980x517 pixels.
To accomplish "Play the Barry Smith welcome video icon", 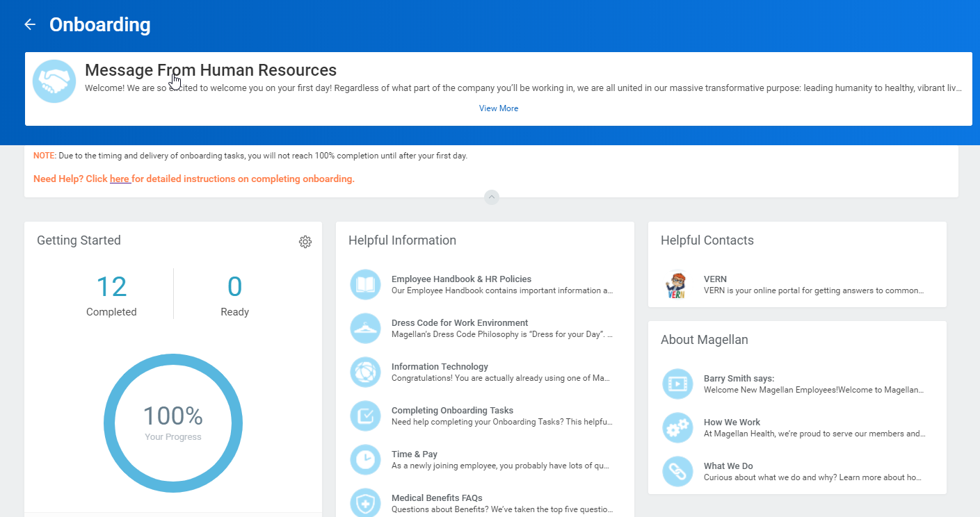I will [x=677, y=384].
